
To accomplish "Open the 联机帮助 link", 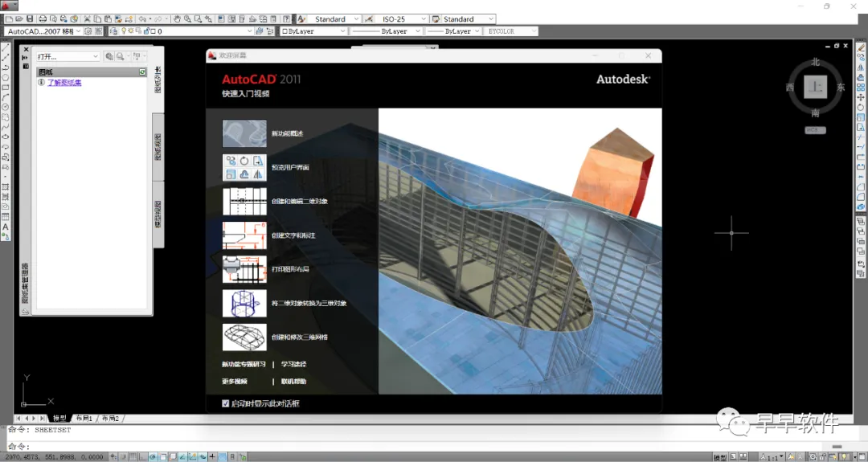I will tap(293, 382).
